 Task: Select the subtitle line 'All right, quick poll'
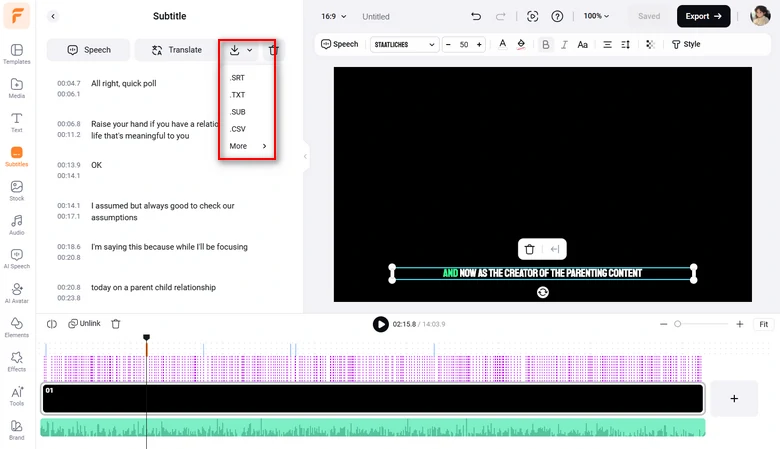tap(123, 83)
